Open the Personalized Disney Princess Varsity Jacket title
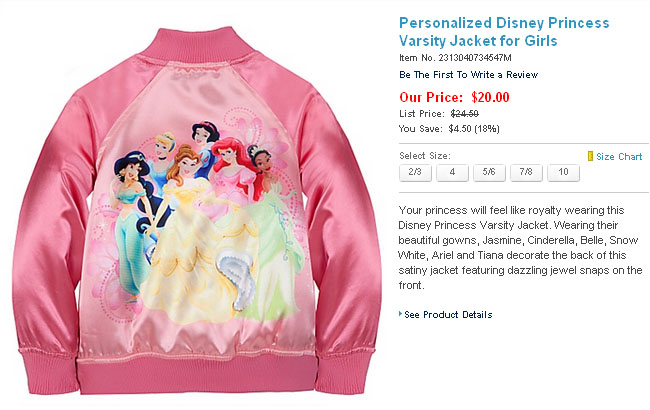Viewport: 650px width, 410px height. pyautogui.click(x=504, y=32)
